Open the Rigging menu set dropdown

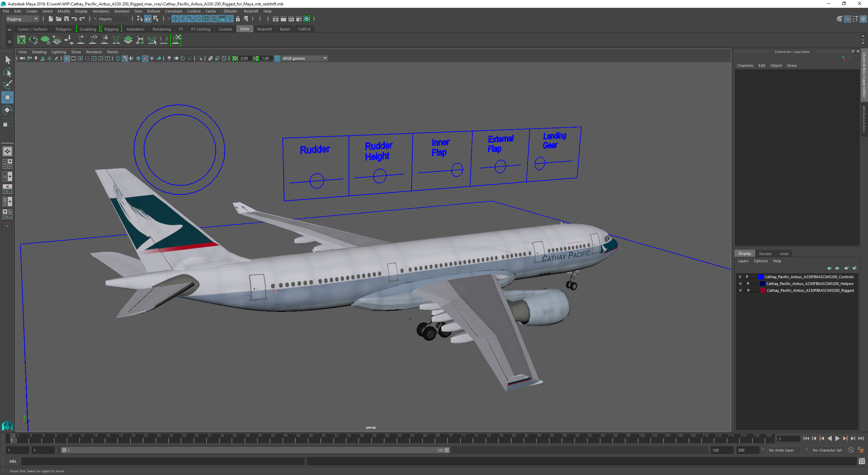tap(22, 19)
